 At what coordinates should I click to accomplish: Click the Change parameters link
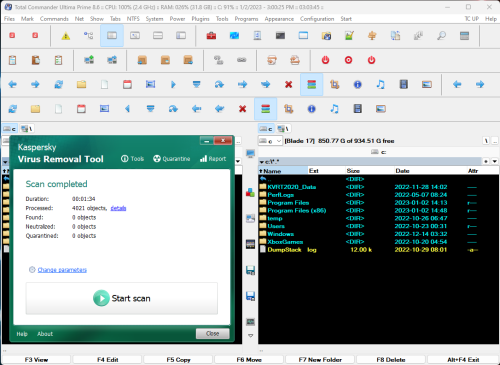(62, 270)
